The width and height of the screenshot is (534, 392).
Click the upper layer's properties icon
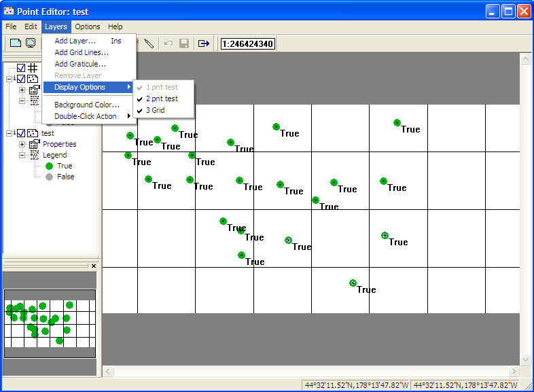coord(34,90)
